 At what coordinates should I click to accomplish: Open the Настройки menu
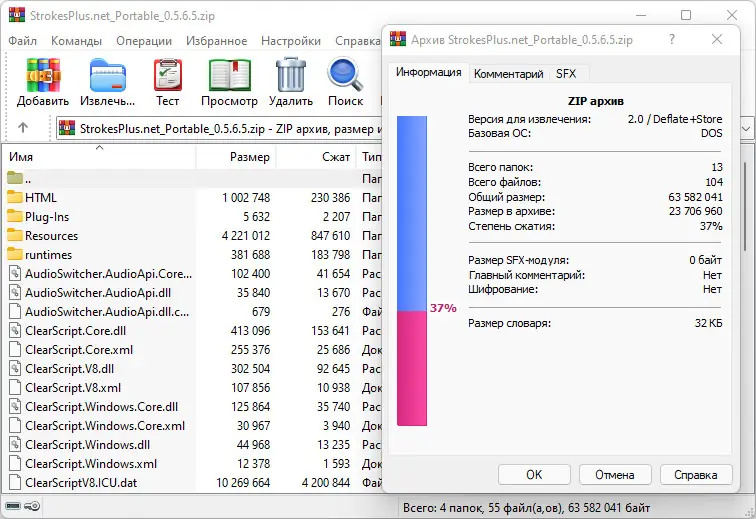291,41
